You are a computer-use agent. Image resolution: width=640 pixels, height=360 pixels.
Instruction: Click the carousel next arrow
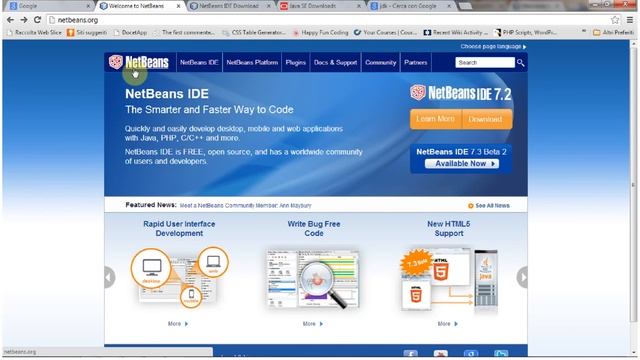point(522,277)
